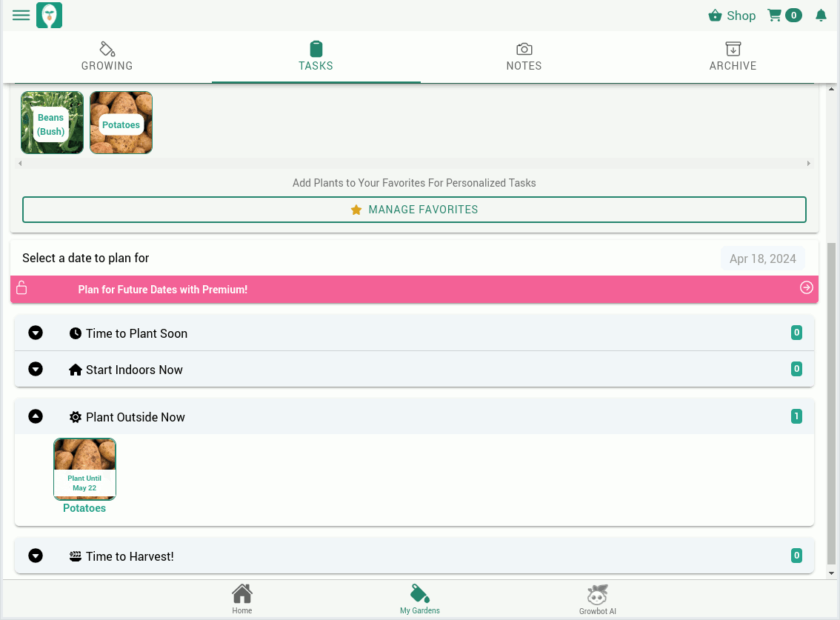Click the premium banner arrow icon
Viewport: 840px width, 620px height.
807,288
